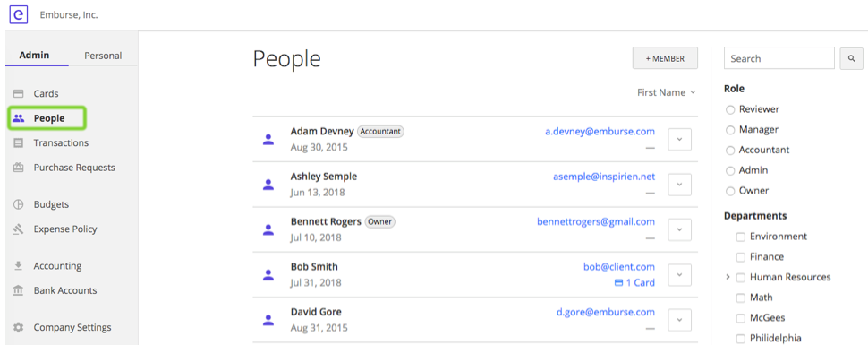Switch to the Personal tab
The width and height of the screenshot is (868, 345).
click(103, 56)
